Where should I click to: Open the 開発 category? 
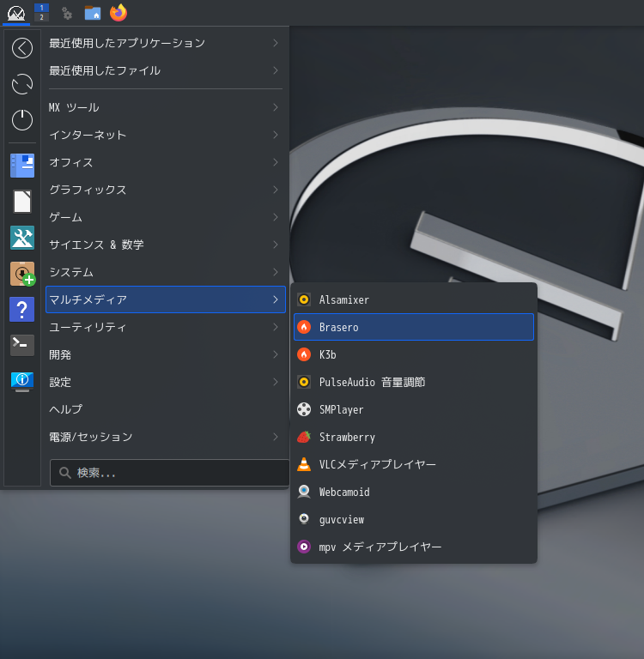(x=166, y=354)
